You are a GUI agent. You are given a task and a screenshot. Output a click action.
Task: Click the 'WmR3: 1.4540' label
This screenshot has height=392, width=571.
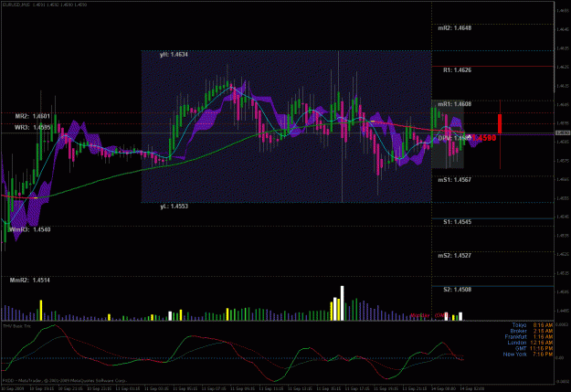pyautogui.click(x=30, y=230)
